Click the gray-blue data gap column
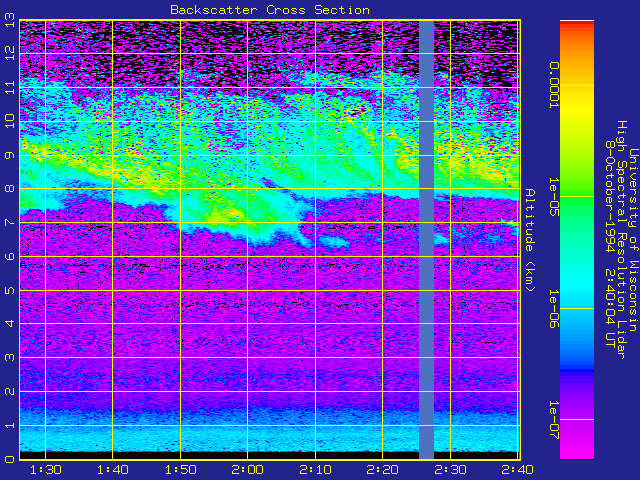640x480 pixels. 427,240
